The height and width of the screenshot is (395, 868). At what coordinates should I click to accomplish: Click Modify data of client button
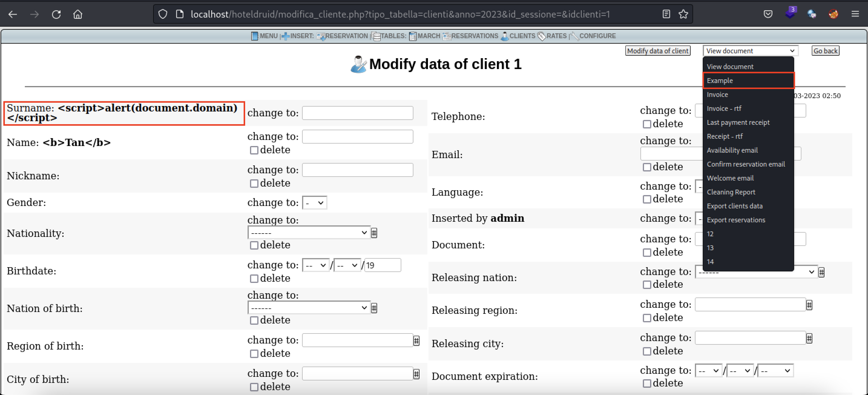[x=658, y=51]
